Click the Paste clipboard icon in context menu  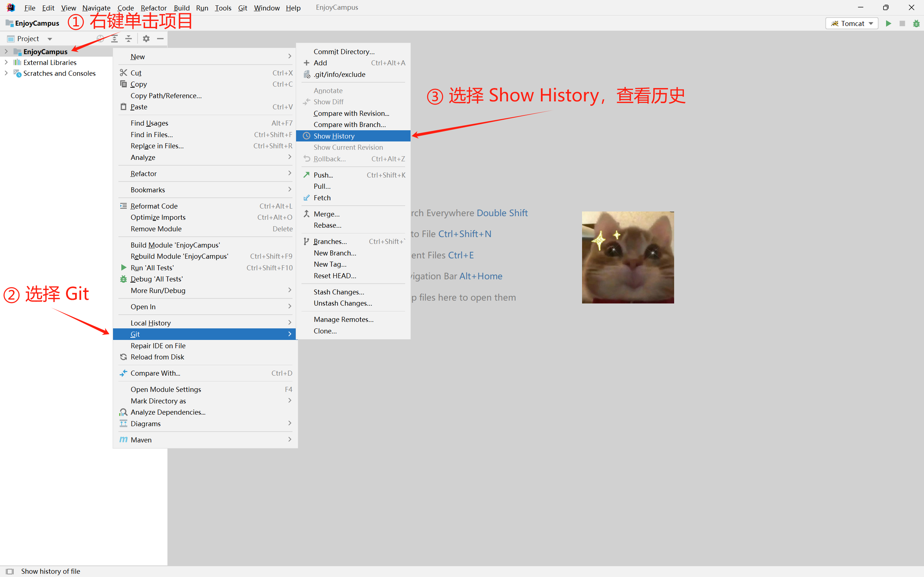tap(123, 106)
